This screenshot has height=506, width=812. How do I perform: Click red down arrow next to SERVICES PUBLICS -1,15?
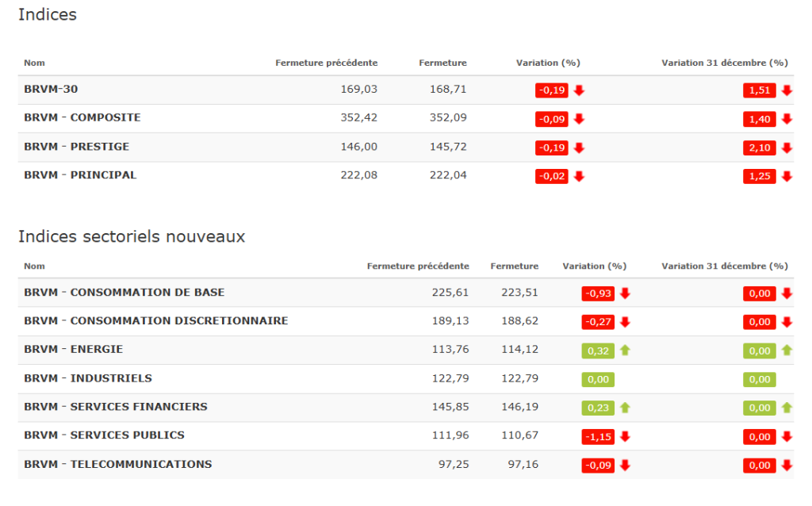tap(625, 436)
